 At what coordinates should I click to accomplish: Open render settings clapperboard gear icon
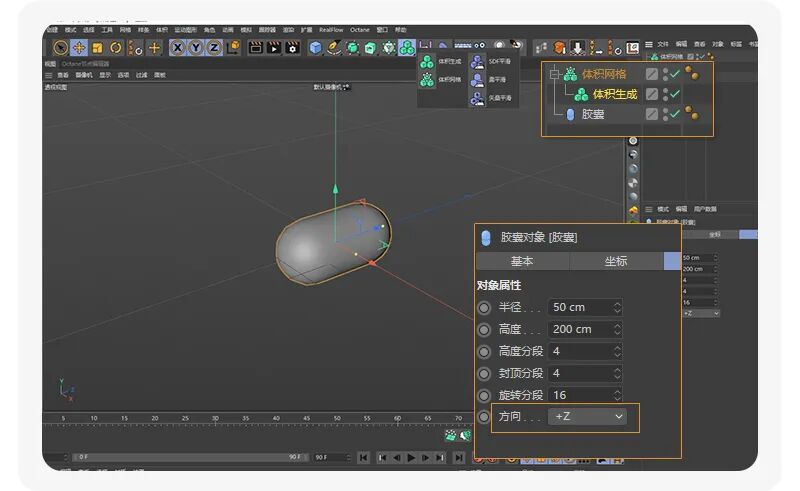point(292,48)
